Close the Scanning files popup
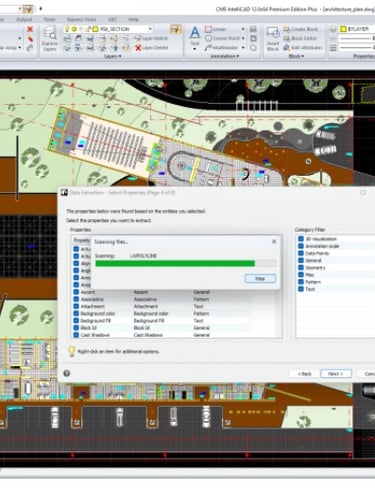375x488 pixels. coord(274,242)
